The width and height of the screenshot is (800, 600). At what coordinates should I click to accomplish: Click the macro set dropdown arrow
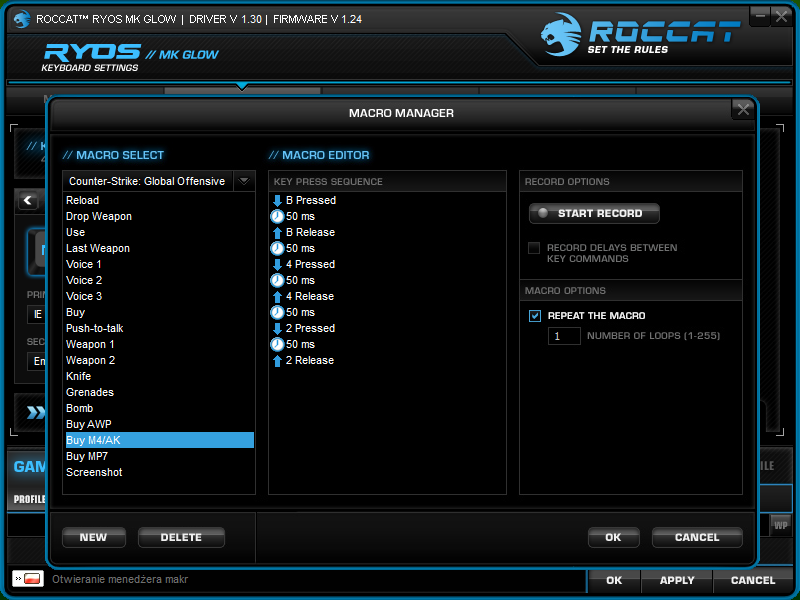coord(244,181)
